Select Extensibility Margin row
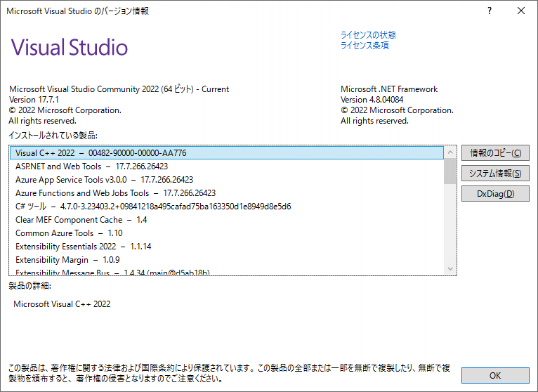This screenshot has height=392, width=538. [227, 260]
